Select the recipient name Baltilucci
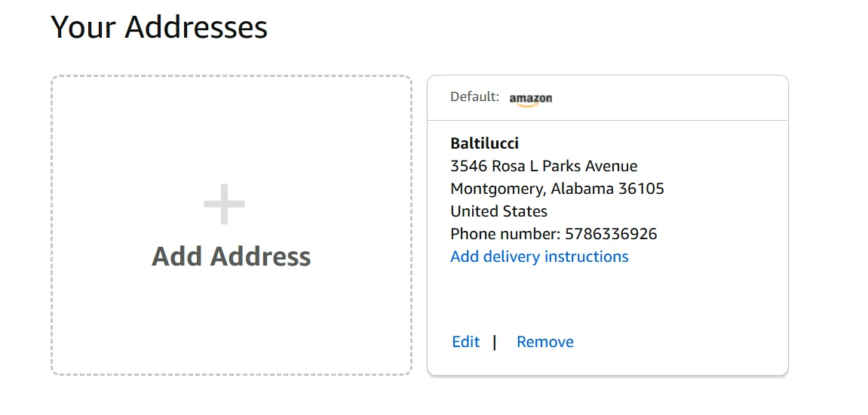Screen dimensions: 868x415 [x=484, y=144]
